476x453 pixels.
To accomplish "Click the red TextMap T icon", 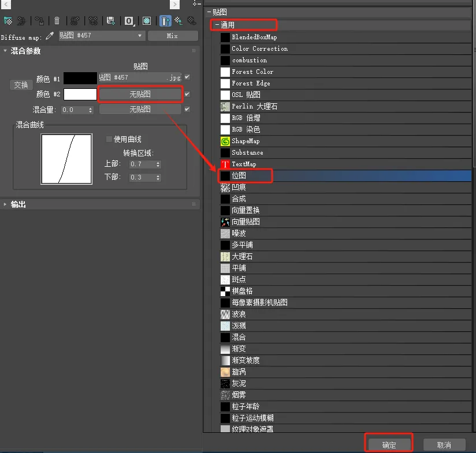I will click(x=225, y=164).
